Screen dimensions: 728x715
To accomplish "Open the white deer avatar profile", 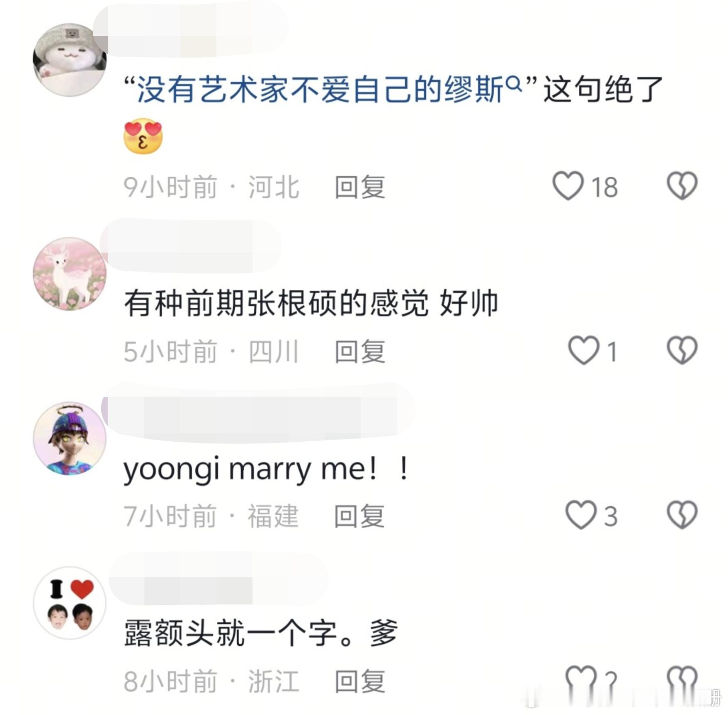I will pyautogui.click(x=69, y=274).
